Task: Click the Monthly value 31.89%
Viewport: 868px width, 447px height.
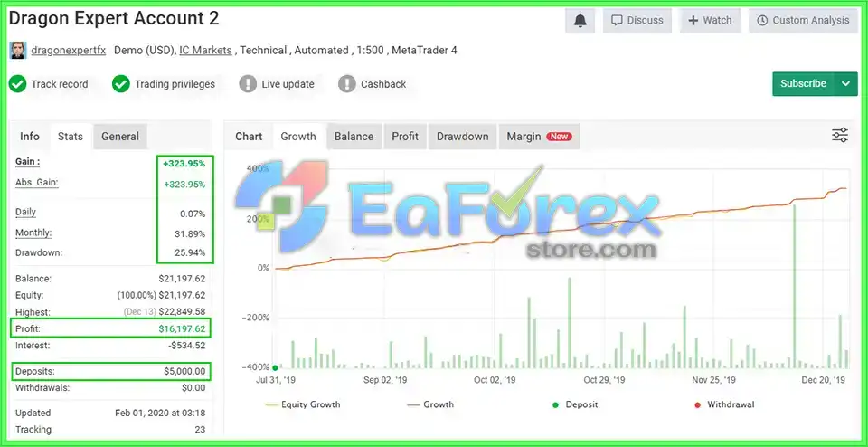Action: tap(192, 233)
